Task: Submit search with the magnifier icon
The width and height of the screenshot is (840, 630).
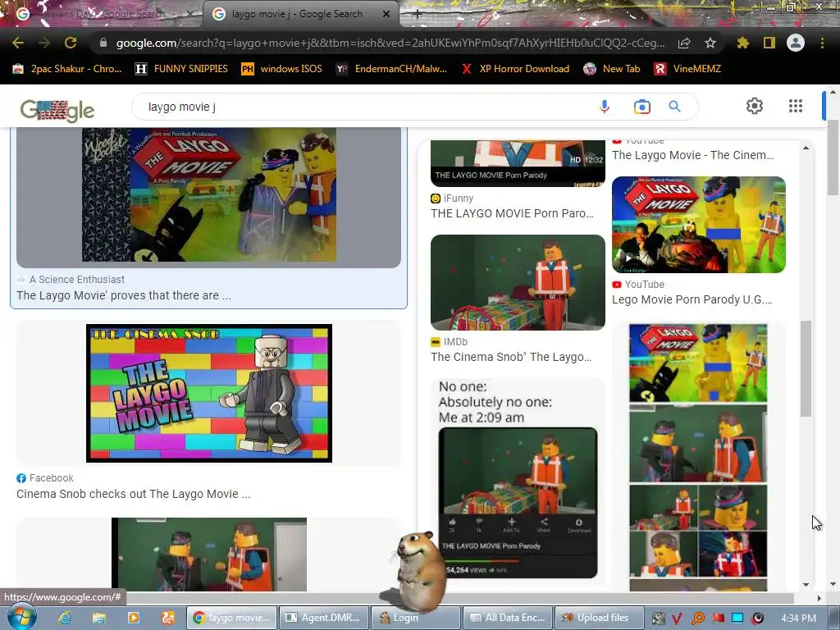Action: click(675, 107)
